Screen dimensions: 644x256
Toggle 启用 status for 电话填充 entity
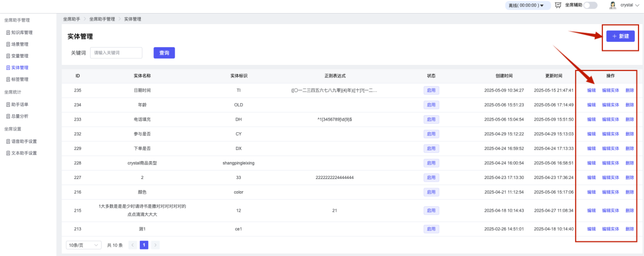tap(431, 120)
